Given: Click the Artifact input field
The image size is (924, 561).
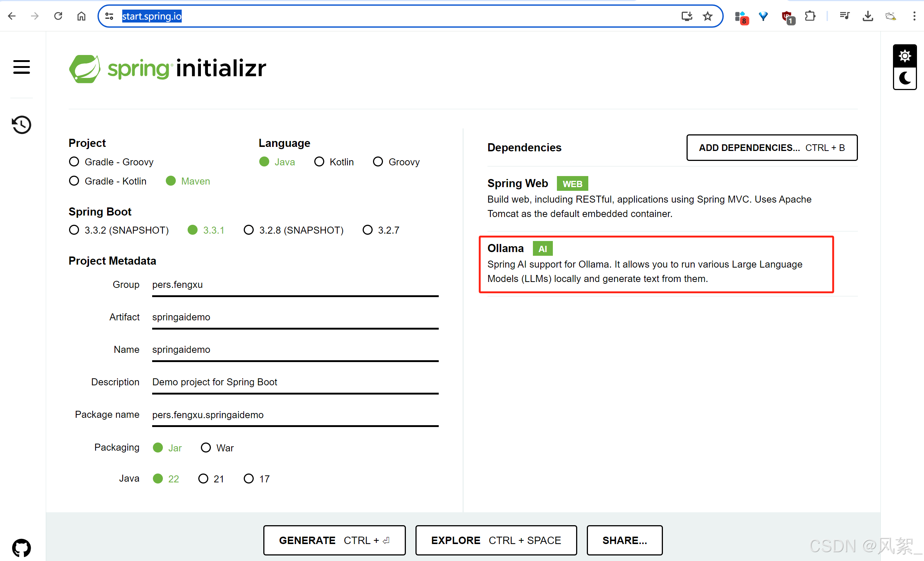Looking at the screenshot, I should (295, 317).
